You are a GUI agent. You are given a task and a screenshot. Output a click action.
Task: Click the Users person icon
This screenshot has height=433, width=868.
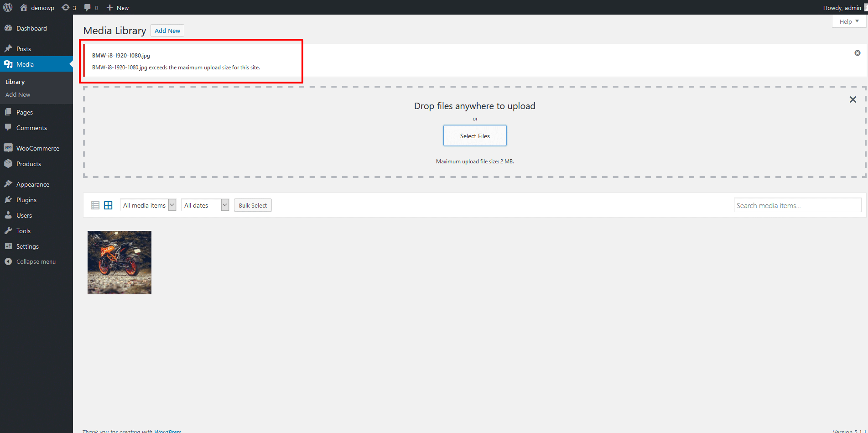click(8, 215)
